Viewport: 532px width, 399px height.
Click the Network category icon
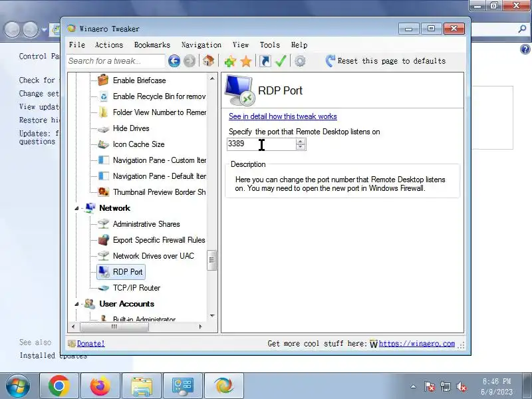(90, 208)
